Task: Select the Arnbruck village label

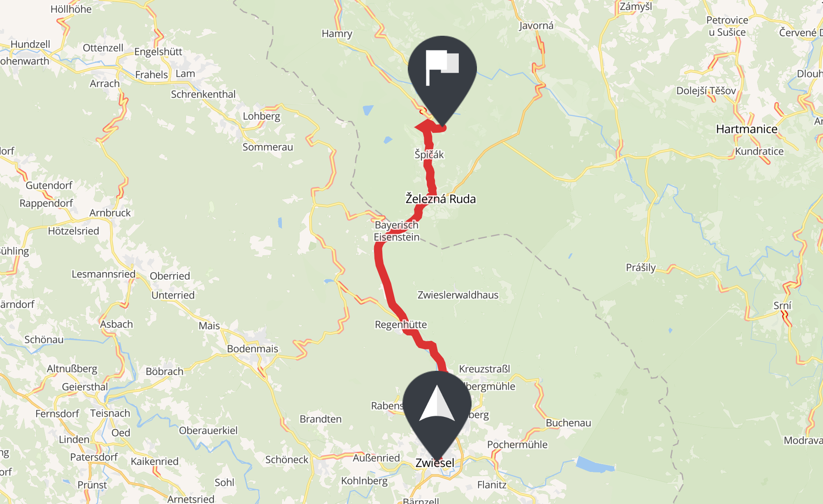Action: click(110, 213)
